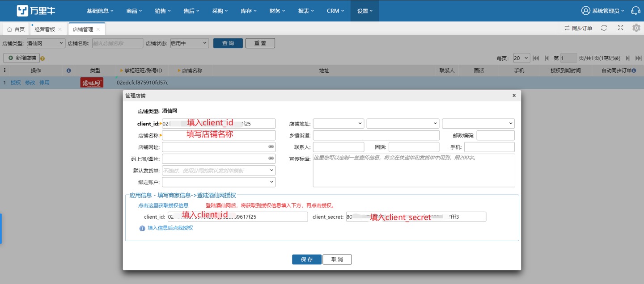Go to the first page icon
The height and width of the screenshot is (284, 644).
click(535, 58)
